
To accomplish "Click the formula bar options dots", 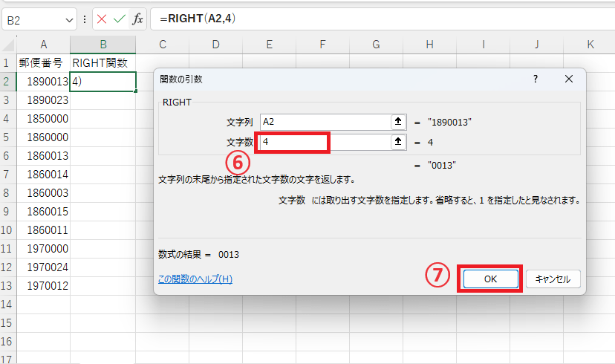I will pos(85,19).
